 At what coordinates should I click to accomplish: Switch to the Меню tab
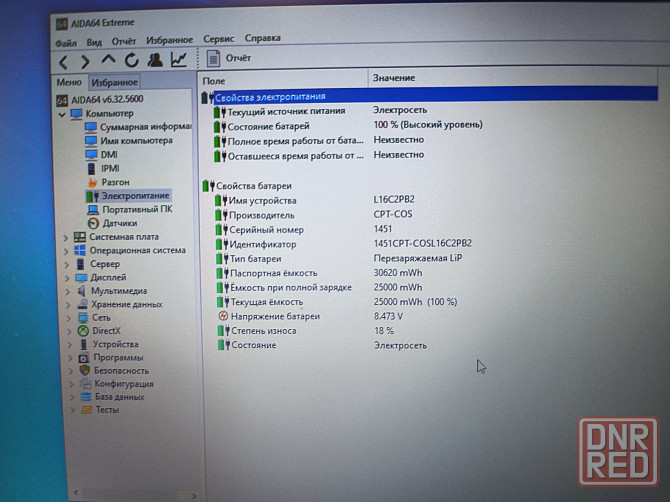coord(69,82)
